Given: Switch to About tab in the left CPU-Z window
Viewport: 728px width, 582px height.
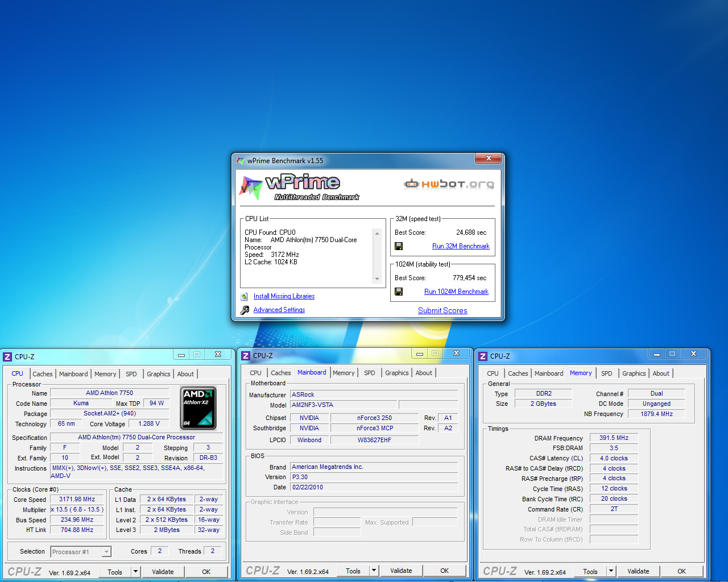Looking at the screenshot, I should point(185,374).
